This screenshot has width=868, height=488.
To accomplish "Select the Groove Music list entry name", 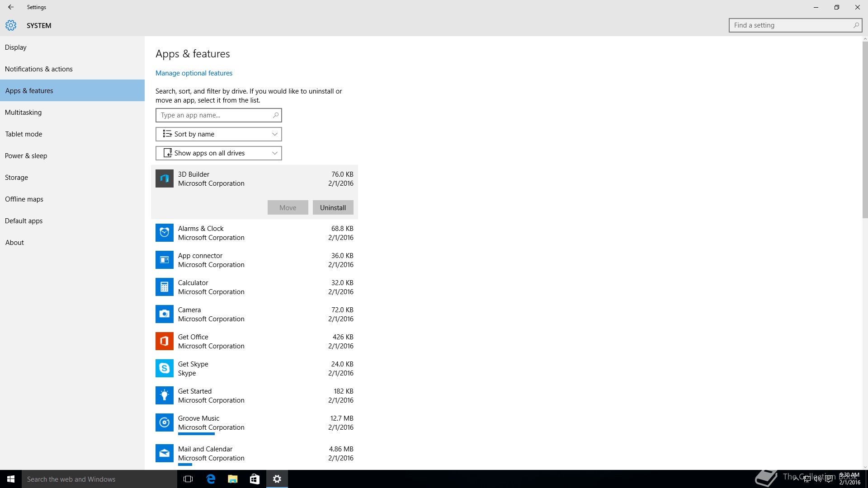I will [x=198, y=418].
